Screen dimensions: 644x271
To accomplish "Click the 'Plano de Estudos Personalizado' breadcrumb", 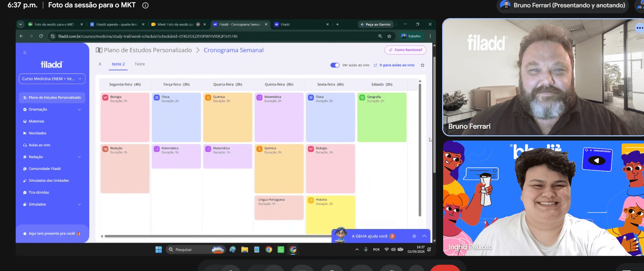I will (148, 50).
